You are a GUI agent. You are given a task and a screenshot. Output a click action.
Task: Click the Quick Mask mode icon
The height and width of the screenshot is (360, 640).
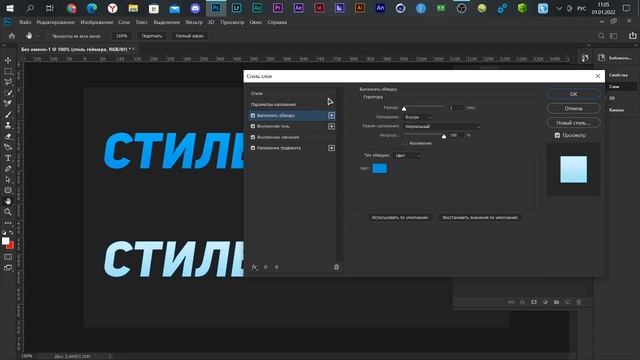(x=8, y=257)
